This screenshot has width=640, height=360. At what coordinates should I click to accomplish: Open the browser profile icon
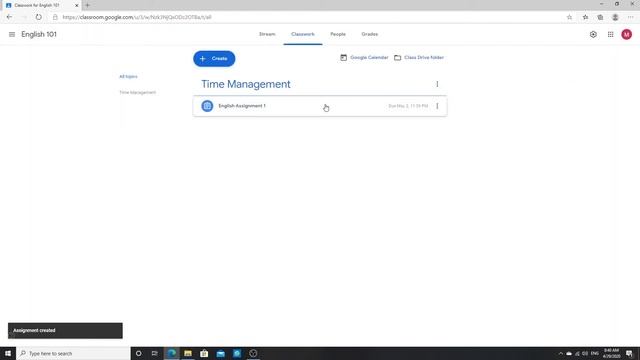(615, 17)
